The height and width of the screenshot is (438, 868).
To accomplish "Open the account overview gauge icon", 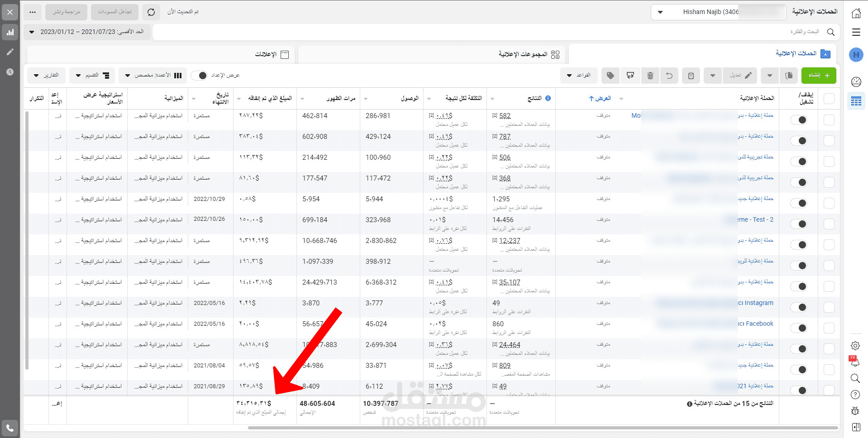I will (856, 82).
